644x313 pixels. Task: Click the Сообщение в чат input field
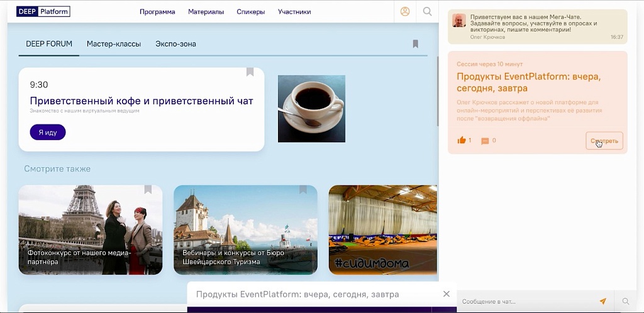528,302
